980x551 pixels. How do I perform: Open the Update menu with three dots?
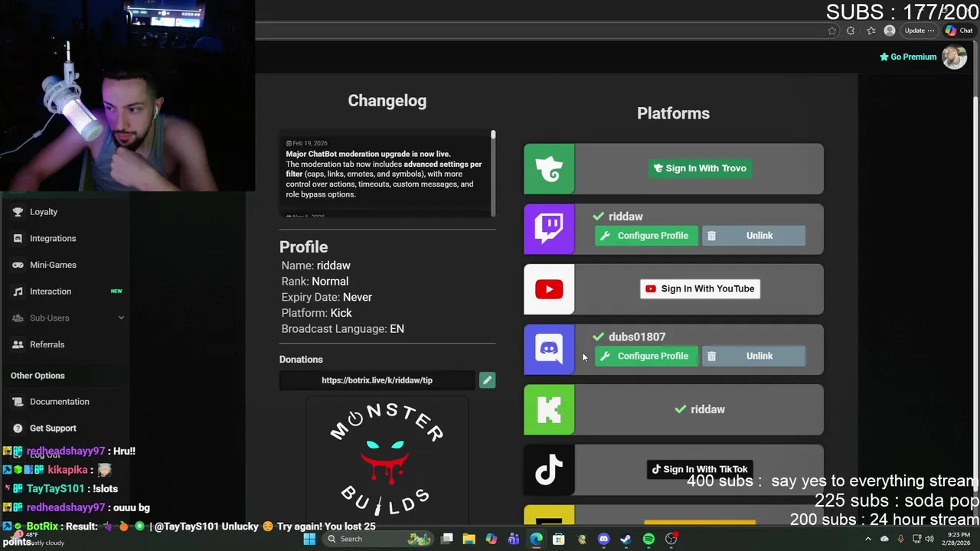[x=920, y=31]
